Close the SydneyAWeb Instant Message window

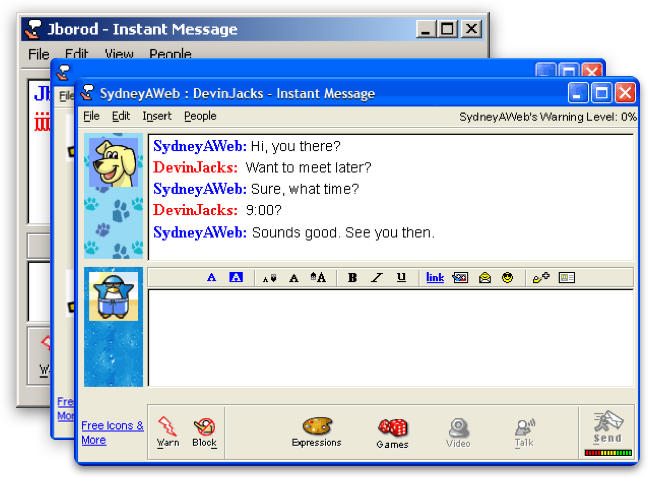[625, 93]
